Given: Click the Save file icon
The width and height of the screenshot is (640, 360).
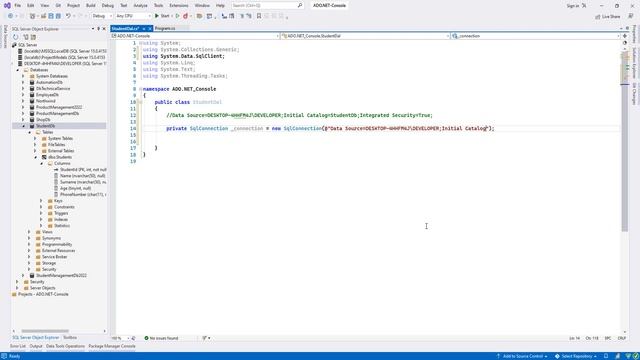Looking at the screenshot, I should 51,16.
